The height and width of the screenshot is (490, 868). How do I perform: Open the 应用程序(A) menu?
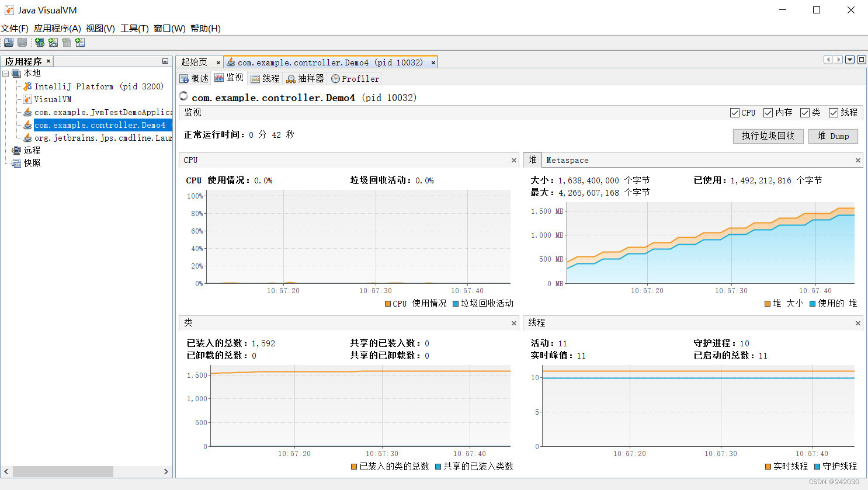[57, 29]
